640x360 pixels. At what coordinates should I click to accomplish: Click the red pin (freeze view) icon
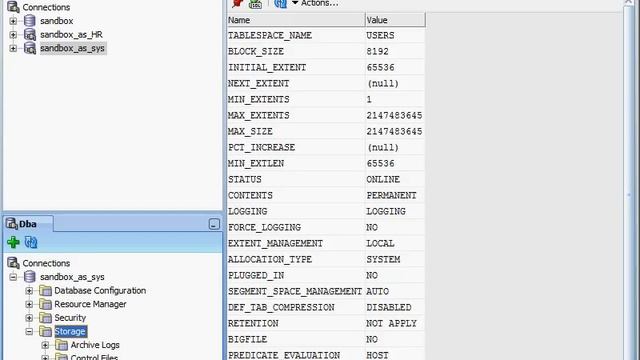click(238, 3)
